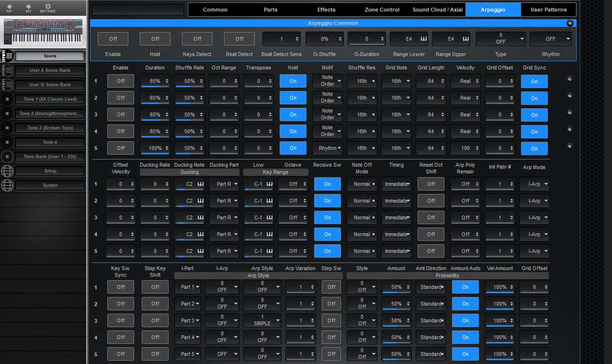
Task: Switch to the Common tab
Action: point(215,10)
